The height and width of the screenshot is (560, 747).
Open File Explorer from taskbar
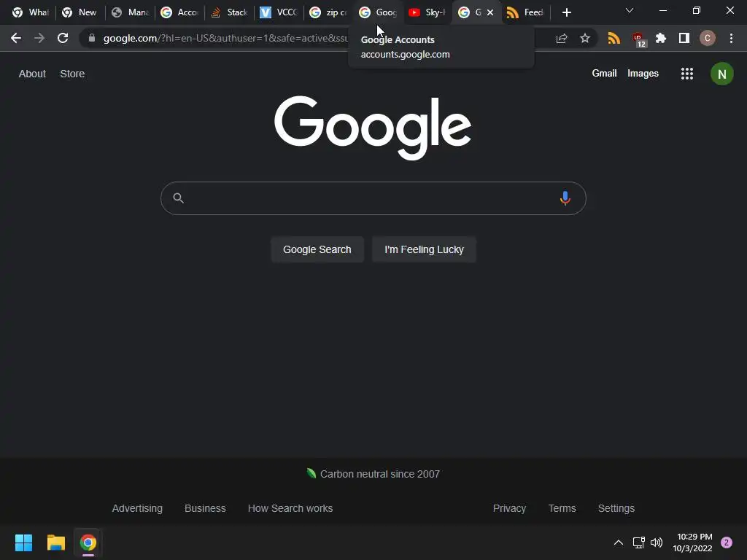click(55, 542)
